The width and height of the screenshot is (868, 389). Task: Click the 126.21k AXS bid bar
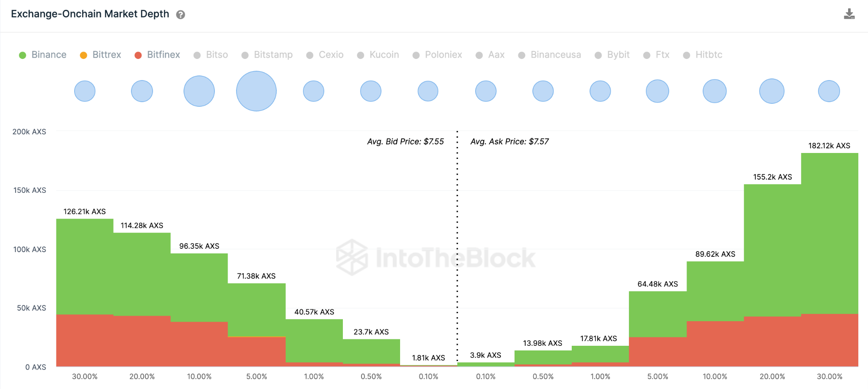[85, 266]
